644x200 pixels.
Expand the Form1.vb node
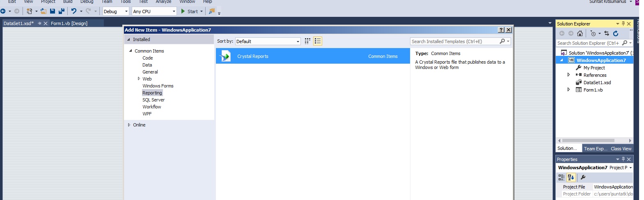pyautogui.click(x=568, y=90)
